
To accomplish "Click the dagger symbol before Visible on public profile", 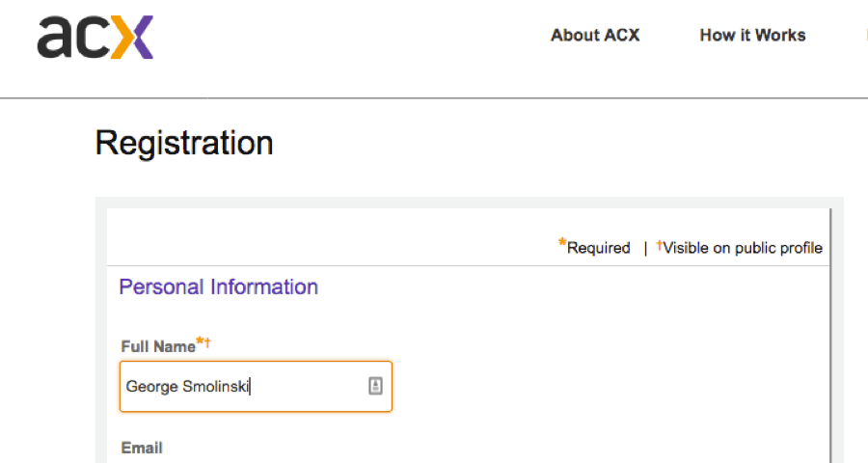I will point(660,246).
